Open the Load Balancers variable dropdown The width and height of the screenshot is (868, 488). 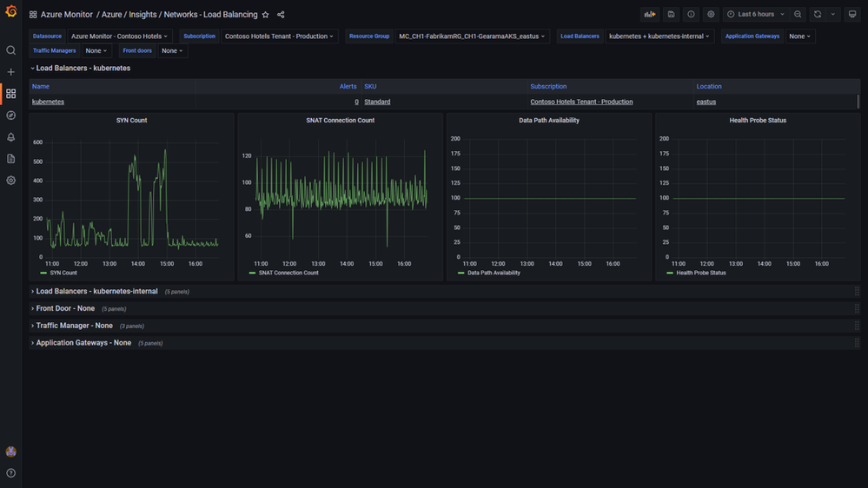(659, 36)
